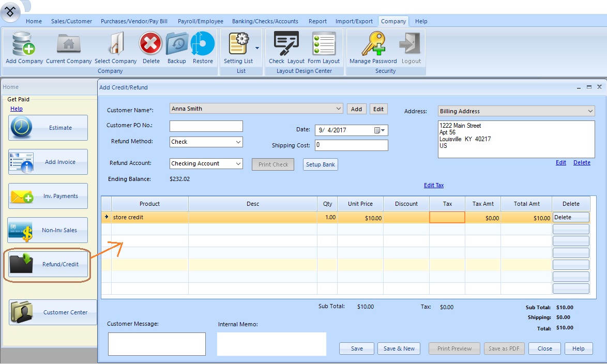Click the Save & New button
Image resolution: width=607 pixels, height=364 pixels.
(x=399, y=348)
